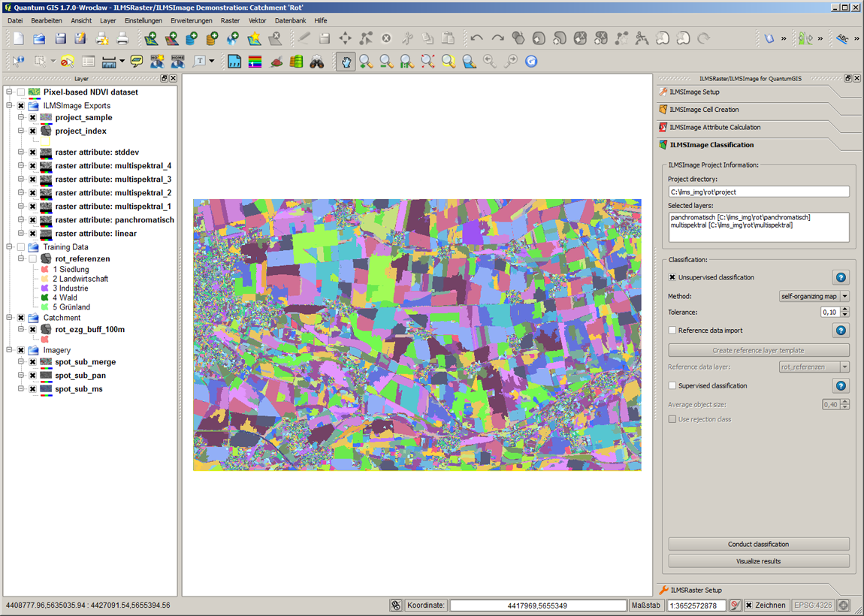
Task: Enable the Supervised classification checkbox
Action: [x=672, y=385]
